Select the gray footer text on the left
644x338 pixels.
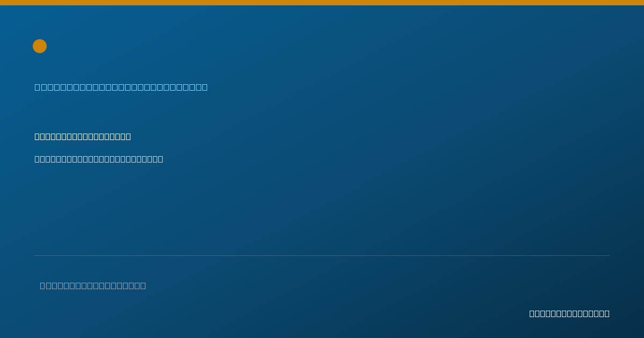pos(93,285)
